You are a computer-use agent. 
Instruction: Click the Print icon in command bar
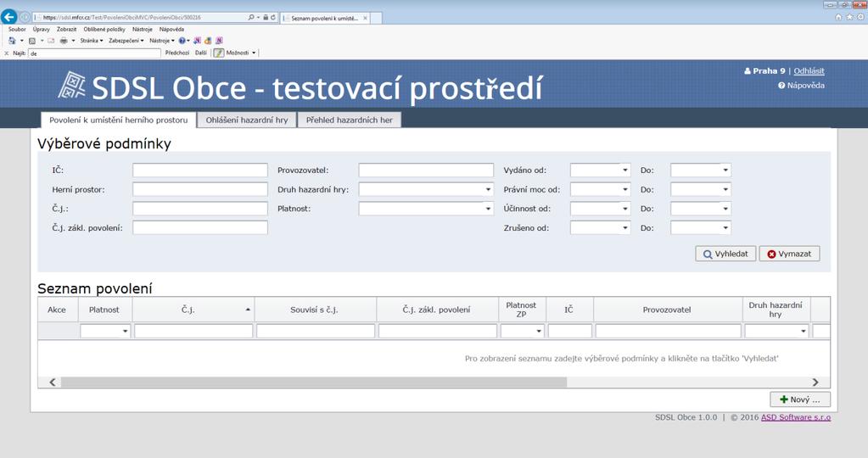(64, 41)
